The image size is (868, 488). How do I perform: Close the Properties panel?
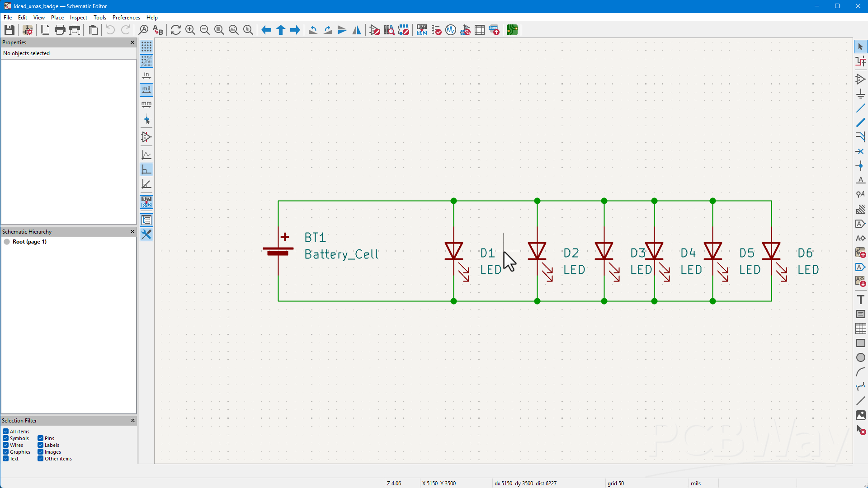click(x=132, y=42)
